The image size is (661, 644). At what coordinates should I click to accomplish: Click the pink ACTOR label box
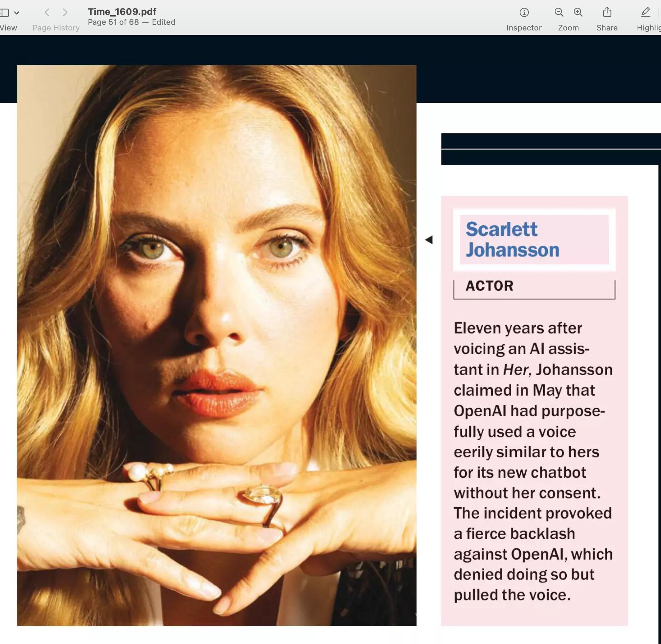[534, 287]
